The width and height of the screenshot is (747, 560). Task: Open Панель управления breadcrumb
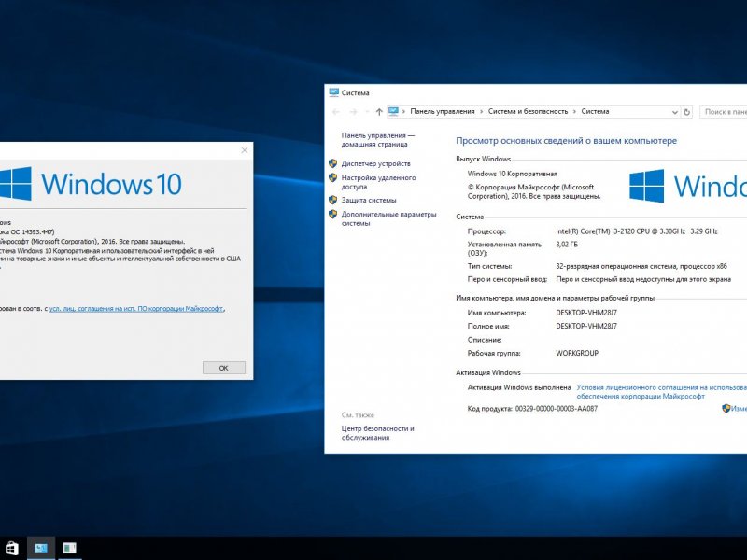(443, 111)
